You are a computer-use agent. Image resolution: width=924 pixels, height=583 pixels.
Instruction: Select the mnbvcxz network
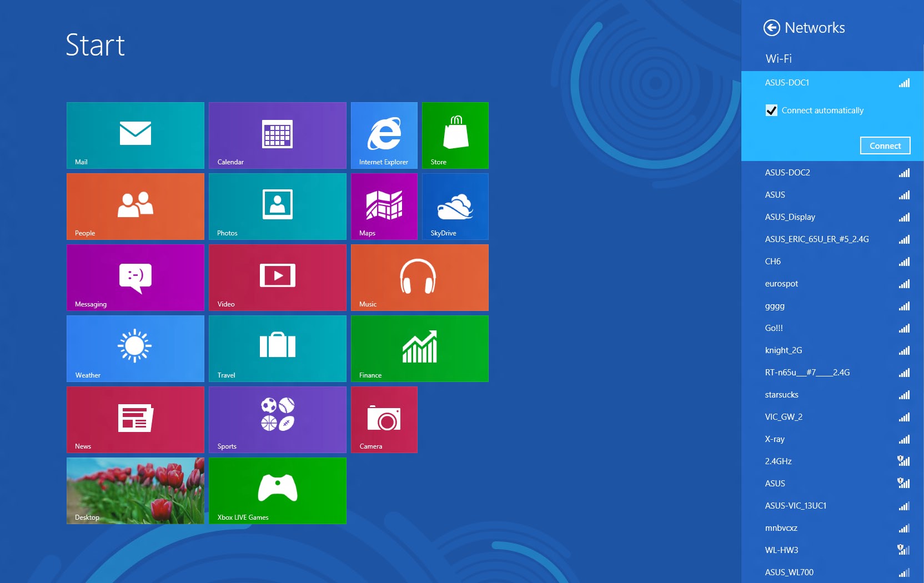click(832, 528)
